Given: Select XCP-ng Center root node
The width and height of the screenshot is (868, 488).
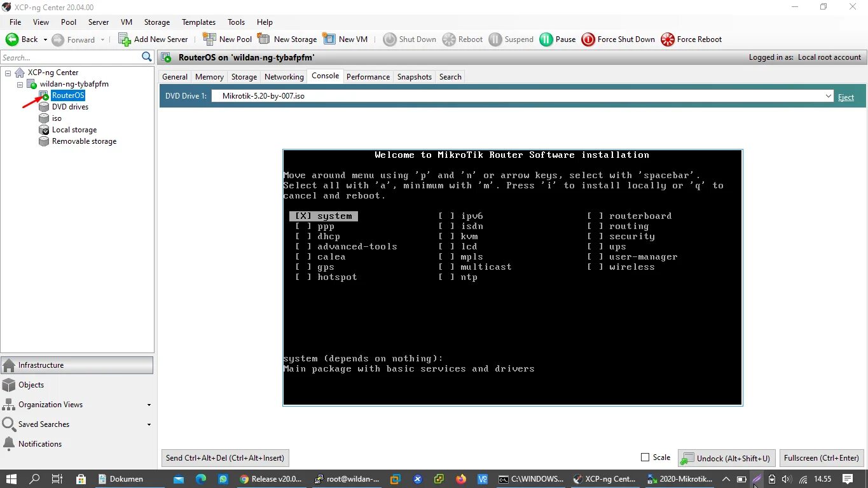Looking at the screenshot, I should tap(53, 73).
